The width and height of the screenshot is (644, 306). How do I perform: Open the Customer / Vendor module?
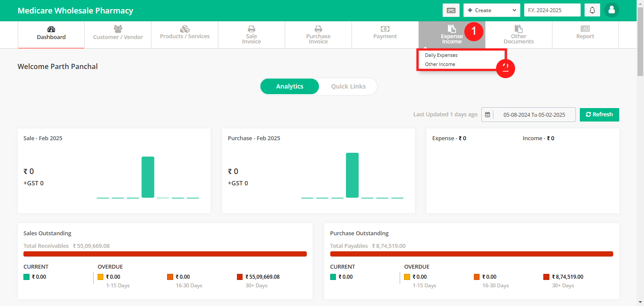pos(118,33)
